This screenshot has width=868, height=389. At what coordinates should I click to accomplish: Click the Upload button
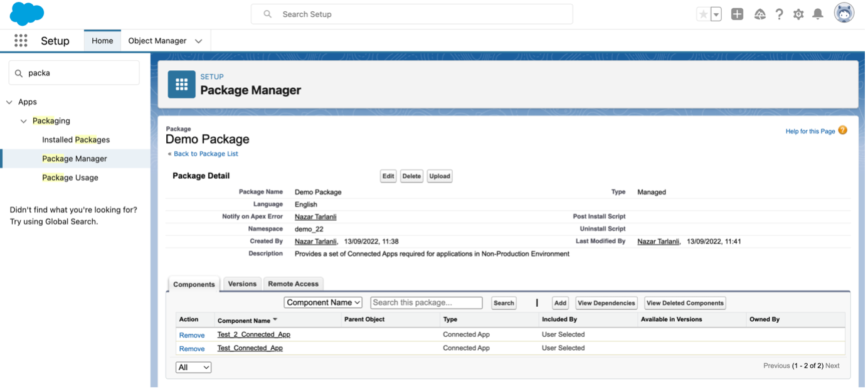click(439, 176)
